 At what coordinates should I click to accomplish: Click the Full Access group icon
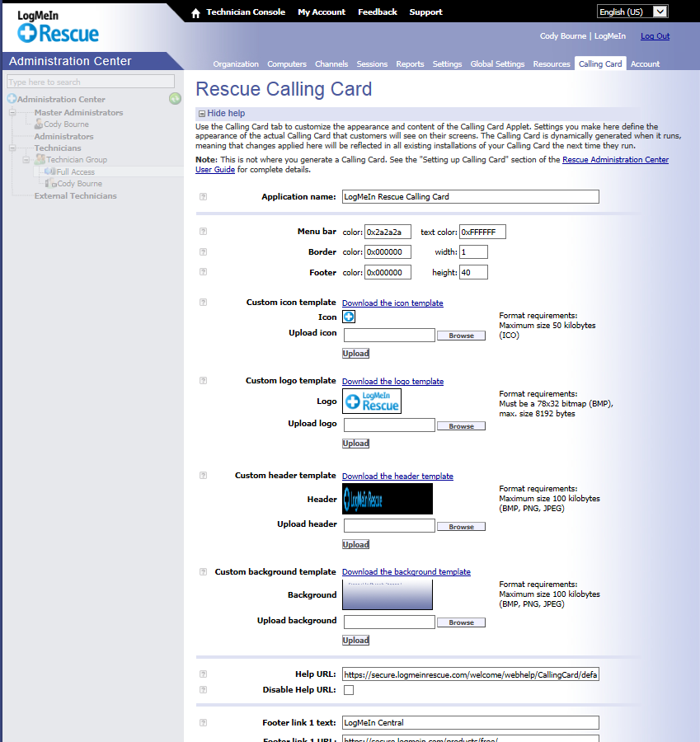click(49, 171)
